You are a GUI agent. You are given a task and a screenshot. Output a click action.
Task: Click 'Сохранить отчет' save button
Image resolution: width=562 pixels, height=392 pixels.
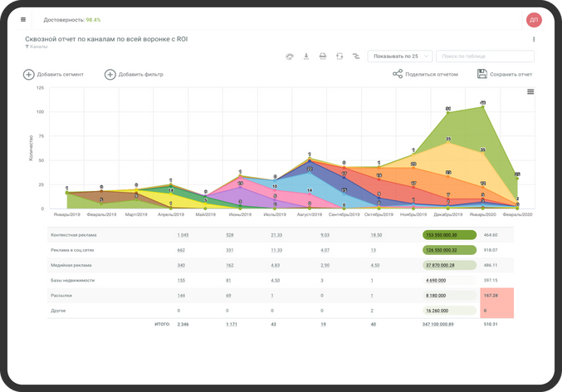(482, 75)
